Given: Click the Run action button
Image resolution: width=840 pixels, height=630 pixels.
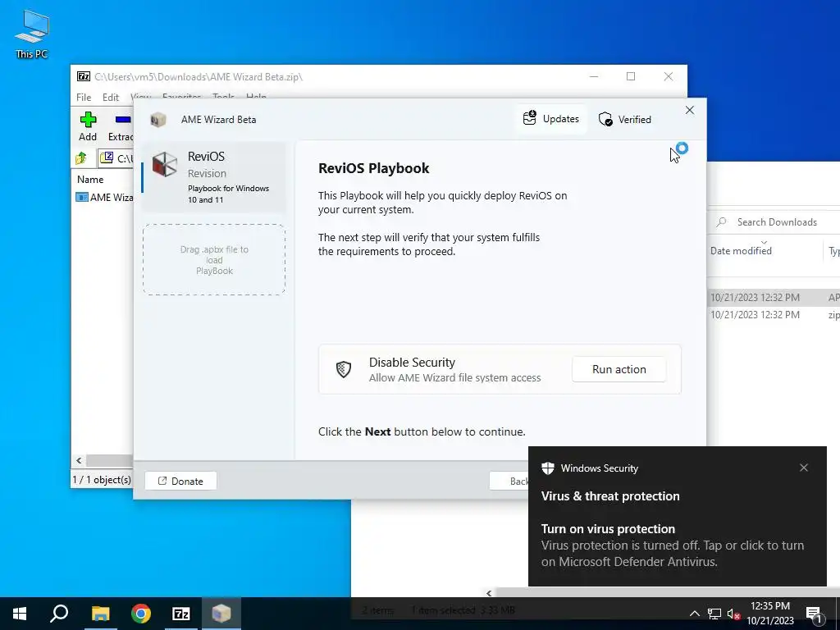Looking at the screenshot, I should point(619,369).
